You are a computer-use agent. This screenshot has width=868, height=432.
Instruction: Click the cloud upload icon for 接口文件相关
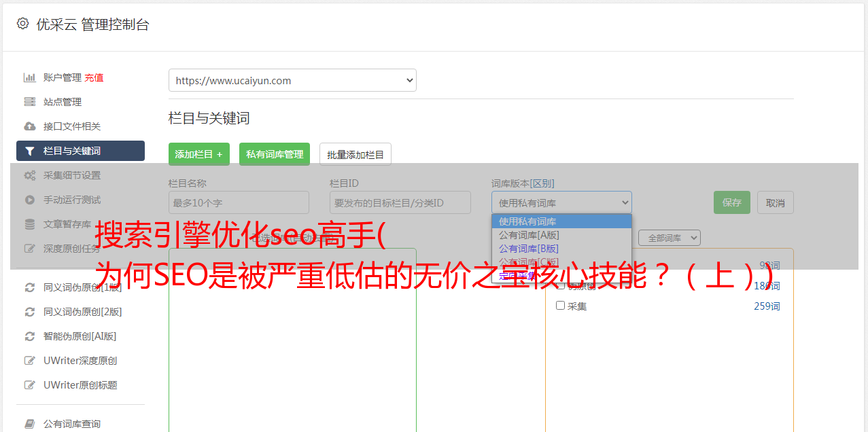click(30, 126)
